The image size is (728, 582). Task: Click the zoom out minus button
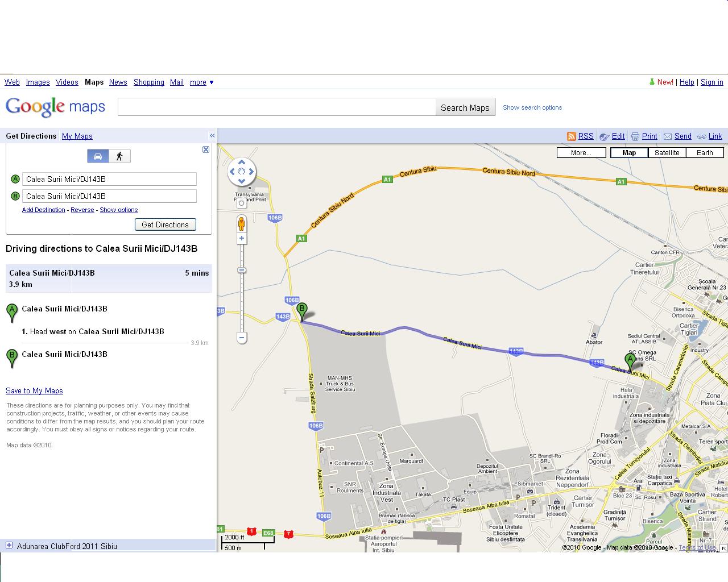pos(242,338)
